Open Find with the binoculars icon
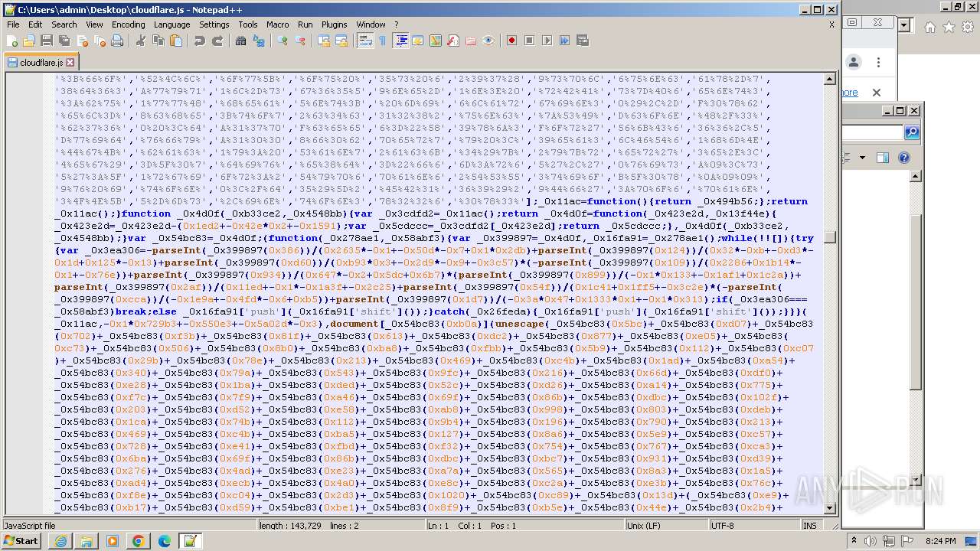980x551 pixels. tap(241, 41)
